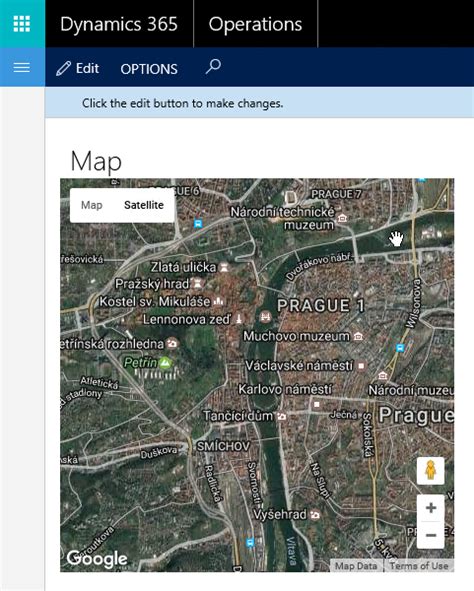The height and width of the screenshot is (591, 474).
Task: Click the PRAGUE 1 district label
Action: click(x=321, y=306)
